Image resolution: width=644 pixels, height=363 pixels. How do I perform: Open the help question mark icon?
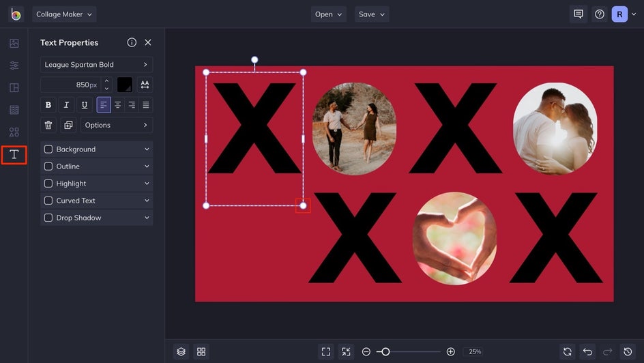600,14
